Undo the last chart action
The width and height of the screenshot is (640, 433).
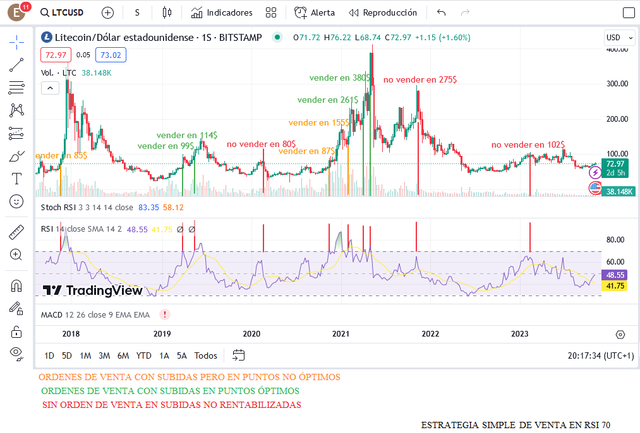(x=441, y=13)
